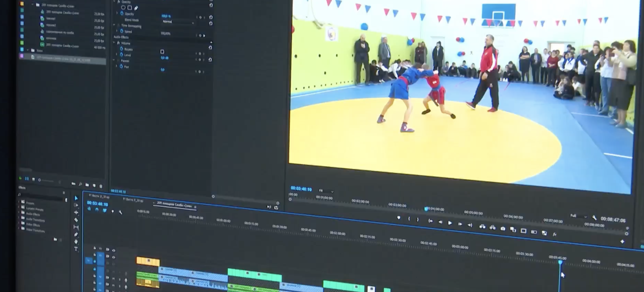The width and height of the screenshot is (644, 292).
Task: Toggle top video track eye visibility
Action: tap(114, 250)
